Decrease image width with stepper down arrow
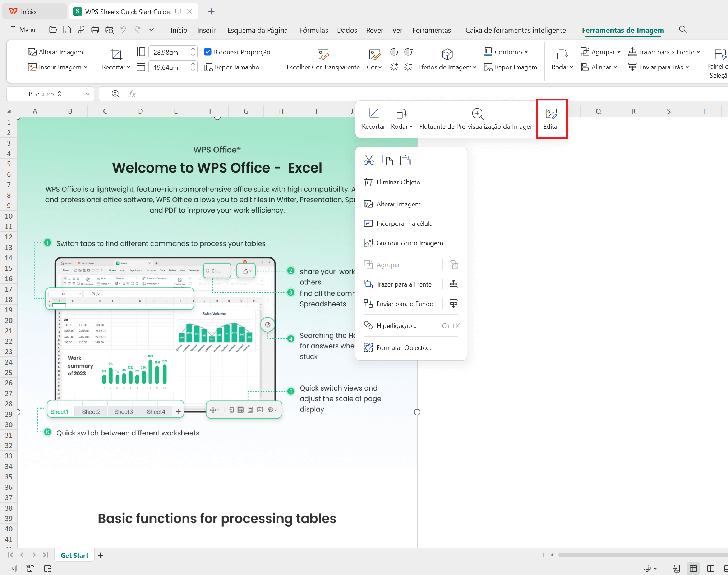The height and width of the screenshot is (575, 728). 193,70
